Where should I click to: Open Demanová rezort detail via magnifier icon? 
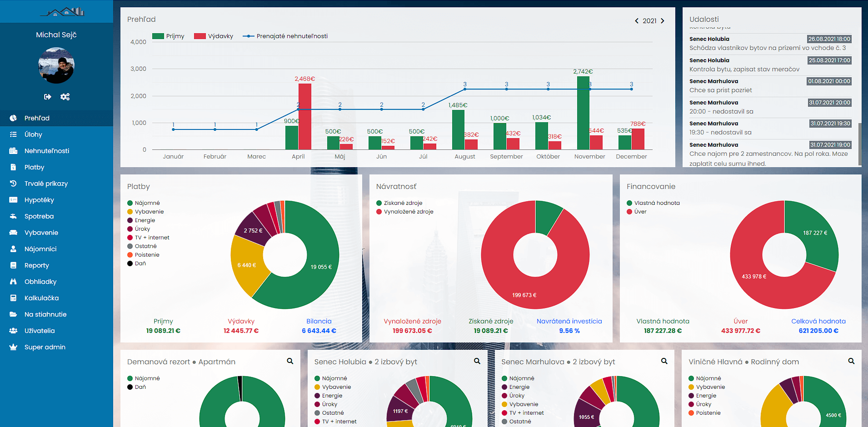[x=290, y=361]
